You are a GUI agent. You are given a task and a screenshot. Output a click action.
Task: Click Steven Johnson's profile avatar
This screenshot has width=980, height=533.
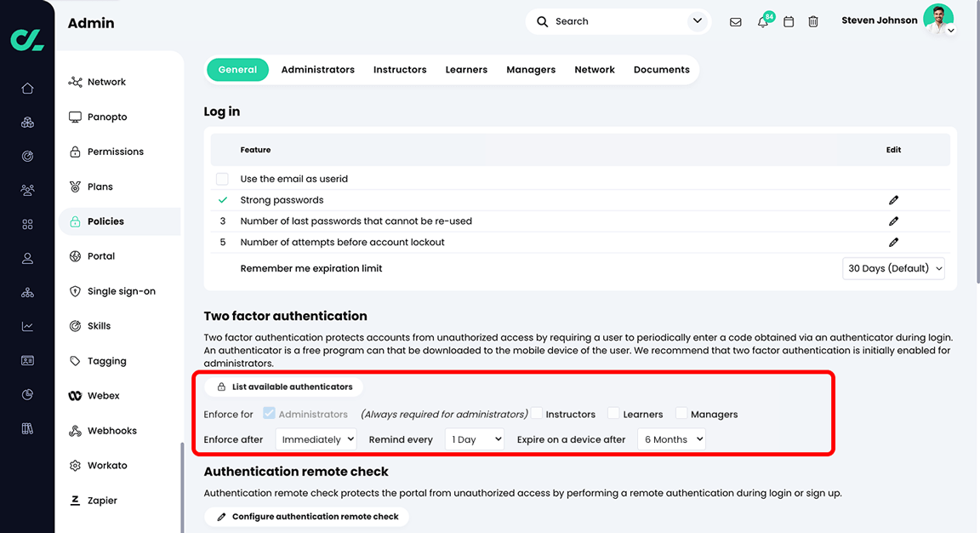point(938,20)
